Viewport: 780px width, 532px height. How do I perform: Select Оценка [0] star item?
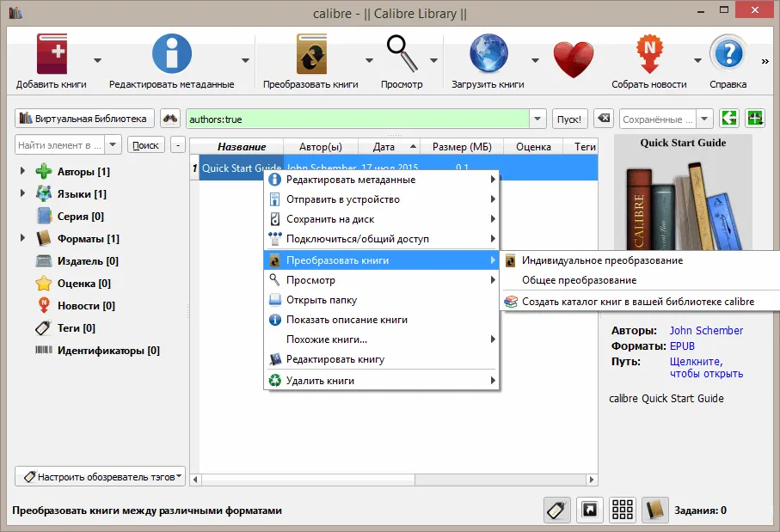[x=73, y=284]
